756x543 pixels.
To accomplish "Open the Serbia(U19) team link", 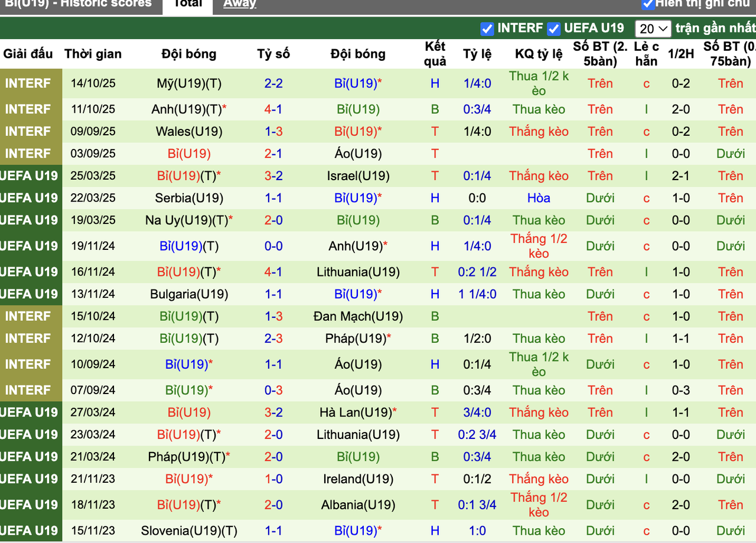I will pyautogui.click(x=189, y=198).
